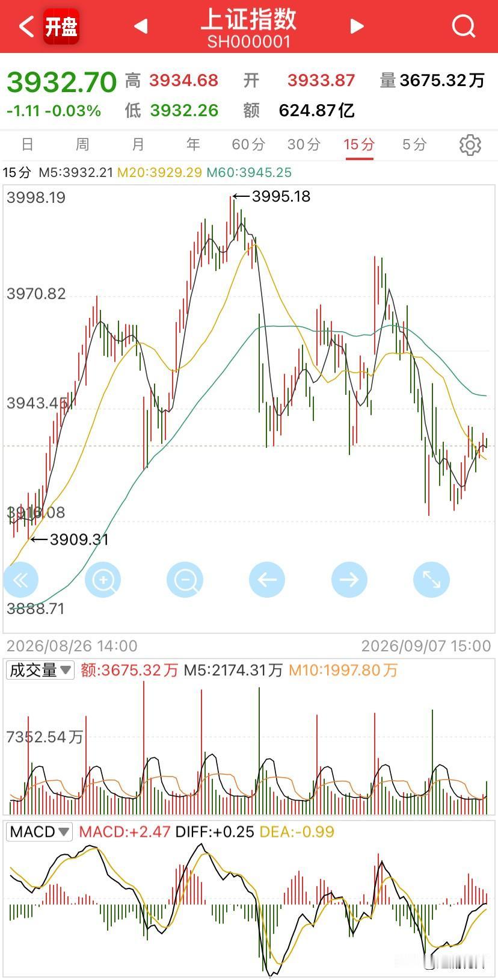Move chart left with the left arrow circle
498x980 pixels.
[x=267, y=580]
